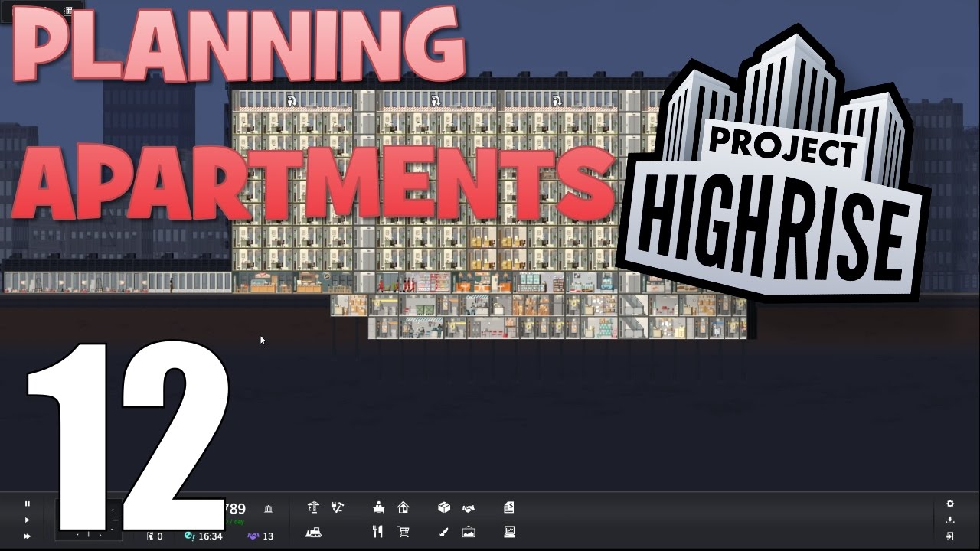Screen dimensions: 980x551
Task: Open the retail shopping cart category
Action: coord(403,531)
